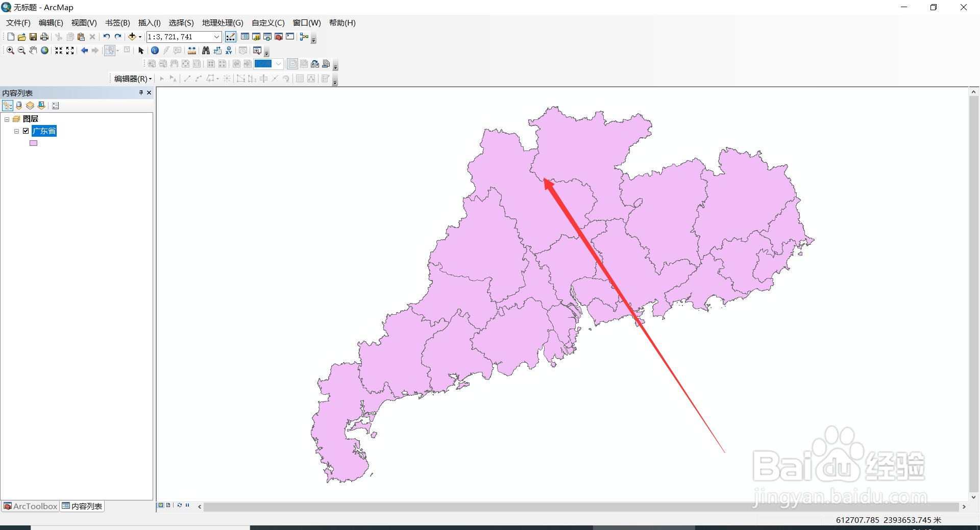Open the 自定义(C) menu
The width and height of the screenshot is (980, 530).
pos(268,23)
